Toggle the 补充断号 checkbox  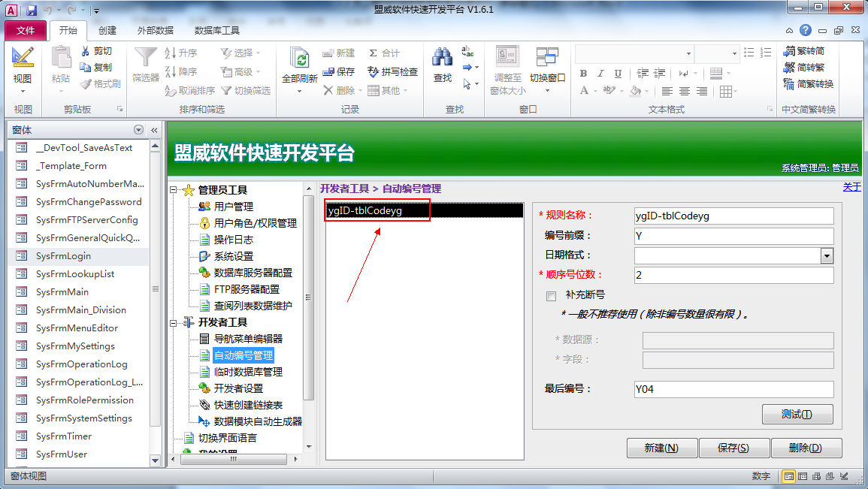coord(552,296)
